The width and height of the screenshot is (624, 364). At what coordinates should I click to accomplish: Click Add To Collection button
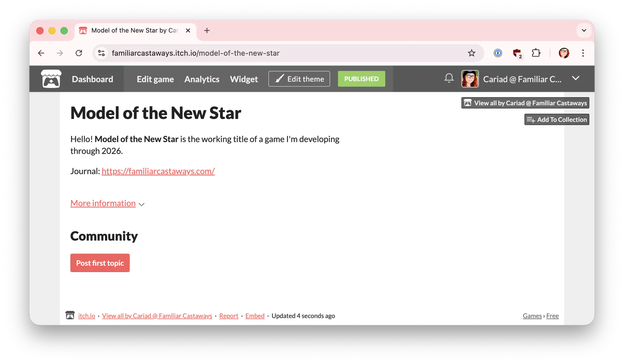(x=556, y=120)
